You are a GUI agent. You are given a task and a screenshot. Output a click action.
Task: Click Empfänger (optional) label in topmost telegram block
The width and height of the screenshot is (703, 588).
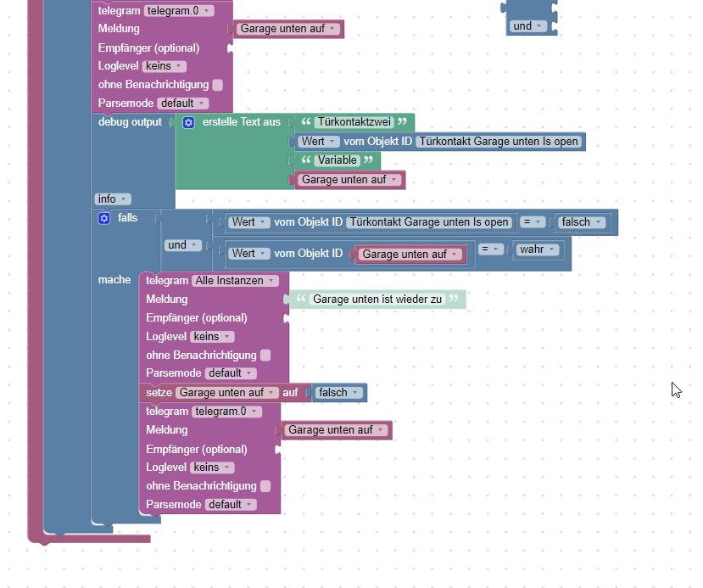[149, 48]
